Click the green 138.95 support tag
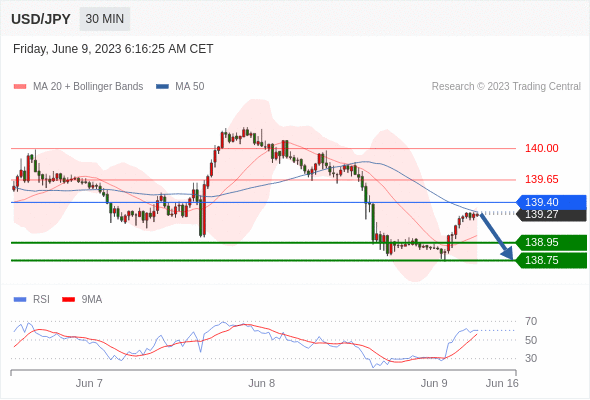The width and height of the screenshot is (590, 400). point(551,242)
